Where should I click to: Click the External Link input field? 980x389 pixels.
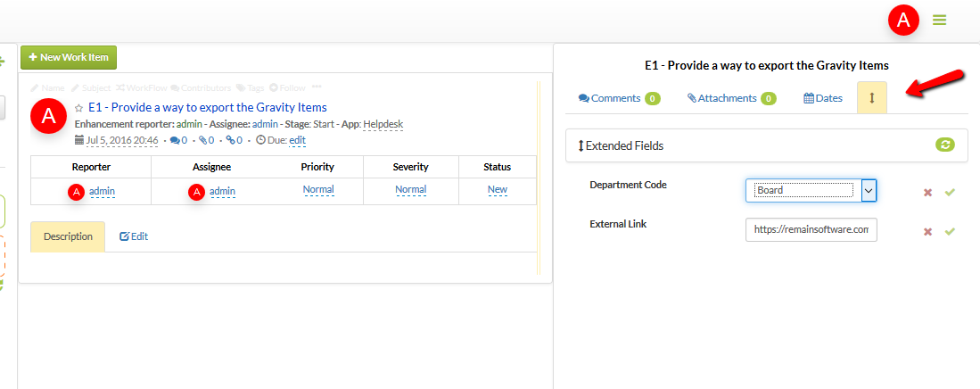811,229
